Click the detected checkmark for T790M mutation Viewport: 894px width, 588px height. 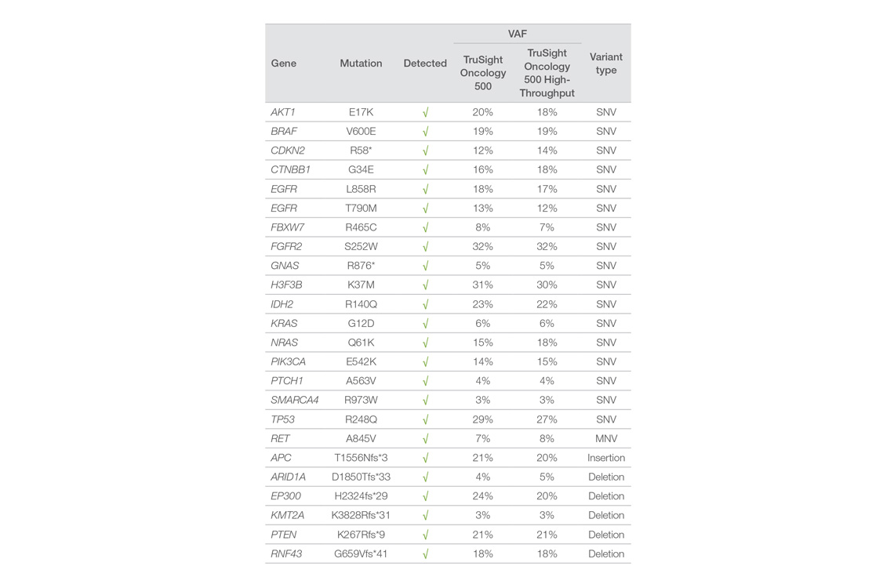coord(425,209)
